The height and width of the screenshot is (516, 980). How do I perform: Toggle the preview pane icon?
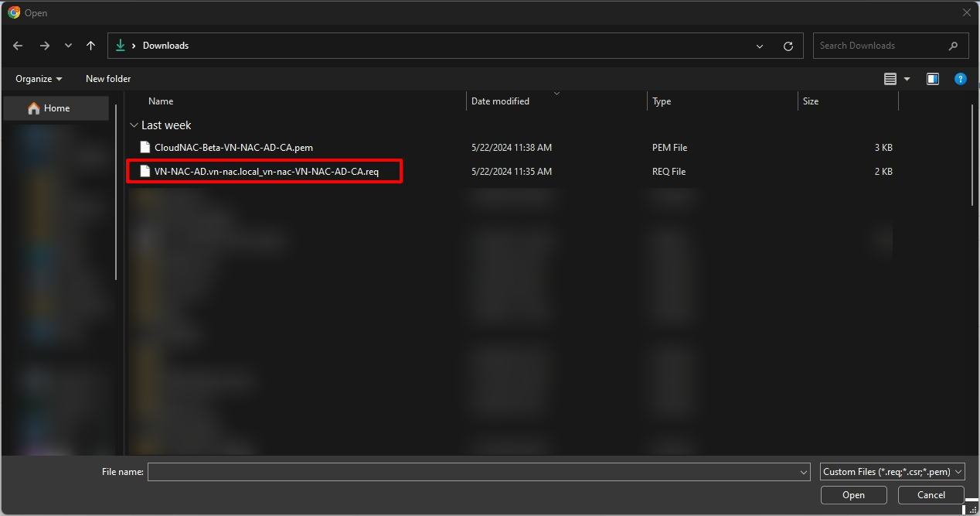[x=932, y=79]
